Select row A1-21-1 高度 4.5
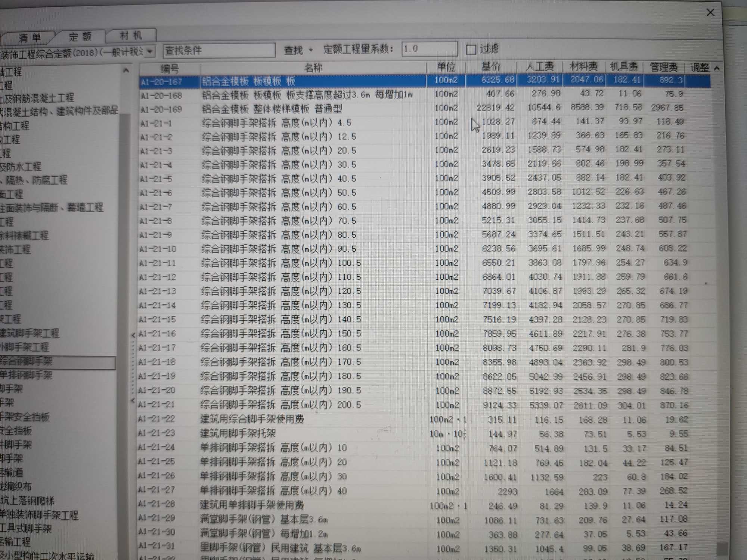This screenshot has height=560, width=747. (x=425, y=122)
